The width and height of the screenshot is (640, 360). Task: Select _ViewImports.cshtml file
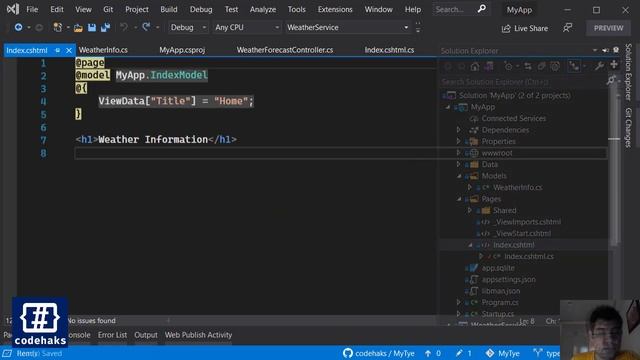pos(527,222)
